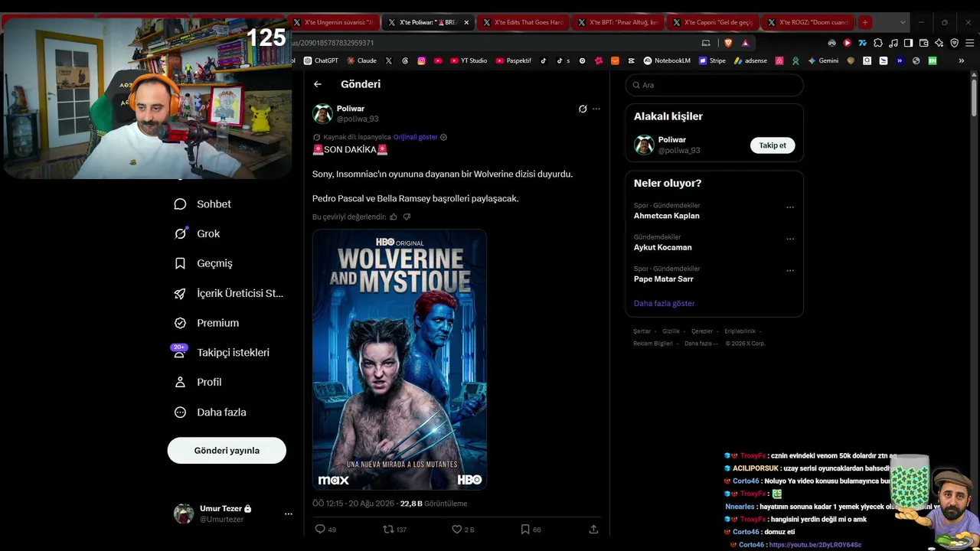Click the 'Gönderi yayınla' button

coord(227,451)
